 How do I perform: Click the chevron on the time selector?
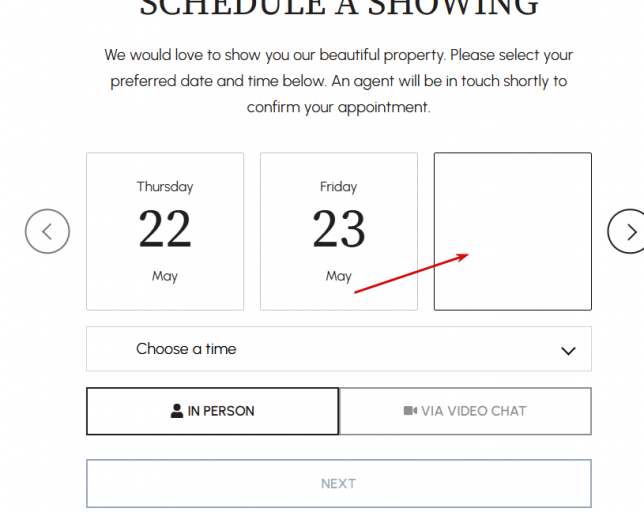pos(568,350)
